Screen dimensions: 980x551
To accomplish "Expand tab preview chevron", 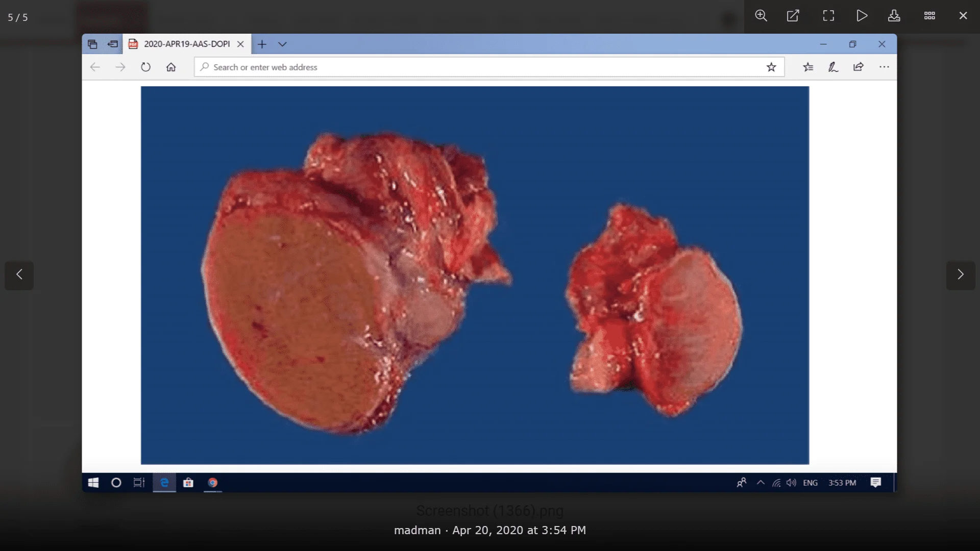I will click(282, 44).
